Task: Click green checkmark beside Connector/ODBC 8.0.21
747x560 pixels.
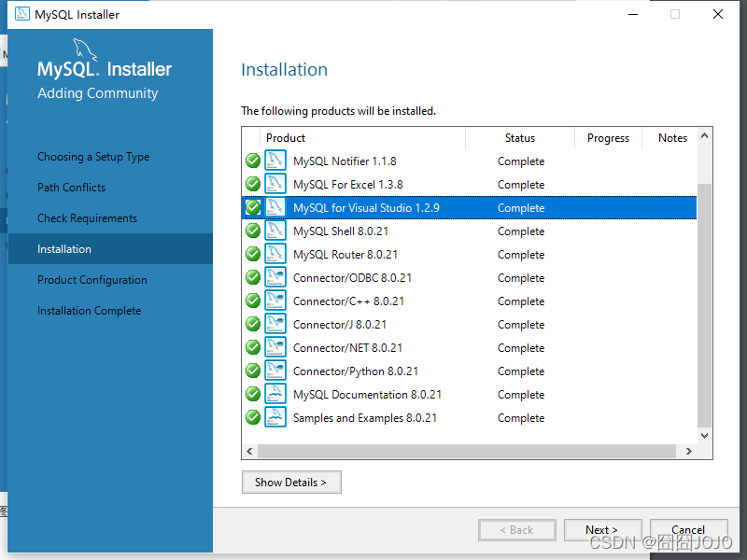Action: (x=253, y=277)
